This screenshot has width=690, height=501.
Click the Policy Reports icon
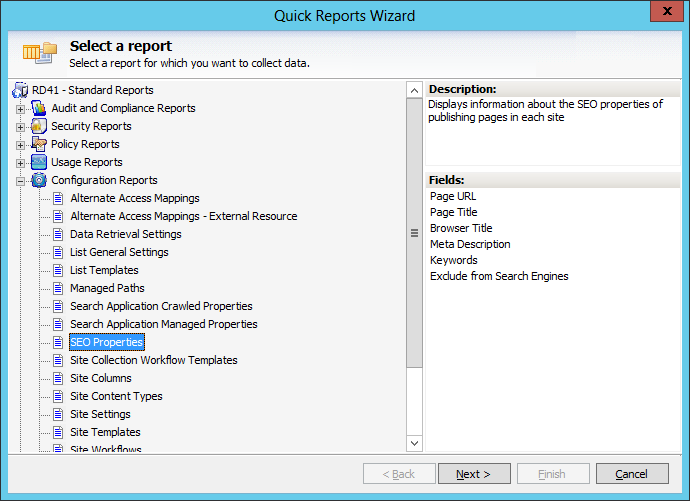click(39, 144)
